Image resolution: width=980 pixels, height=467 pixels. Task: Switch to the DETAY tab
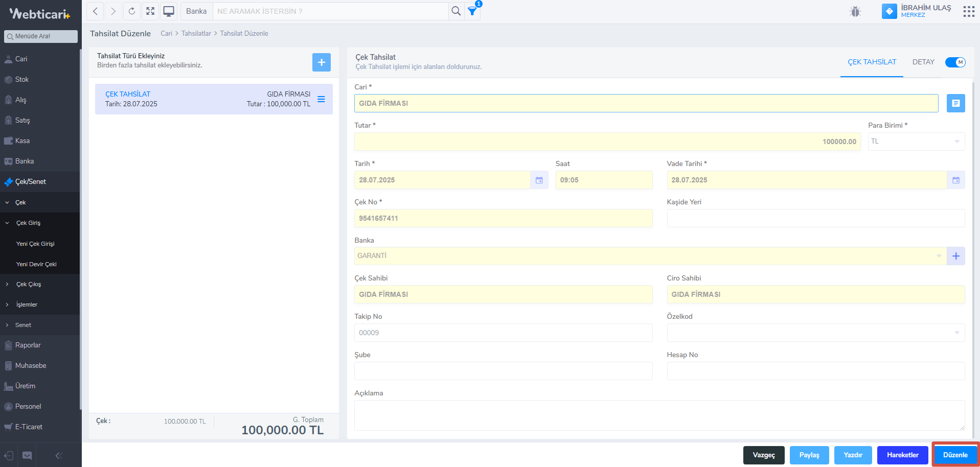923,62
